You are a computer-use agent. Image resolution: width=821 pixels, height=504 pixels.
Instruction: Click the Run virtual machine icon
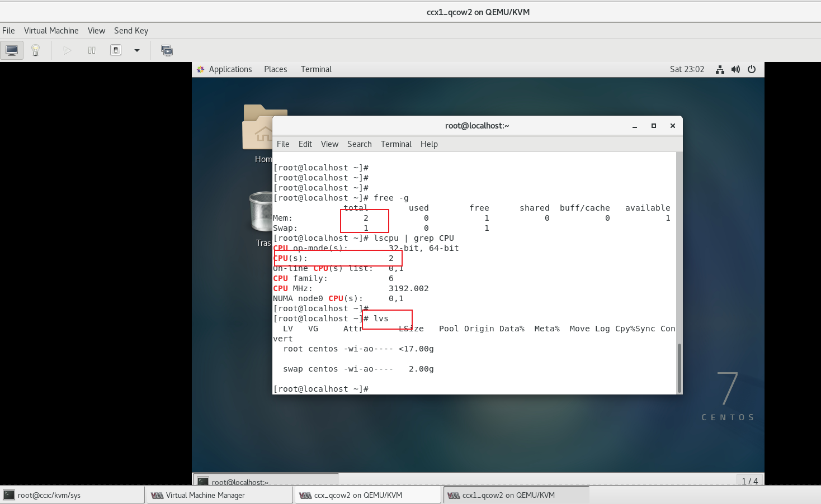[67, 50]
